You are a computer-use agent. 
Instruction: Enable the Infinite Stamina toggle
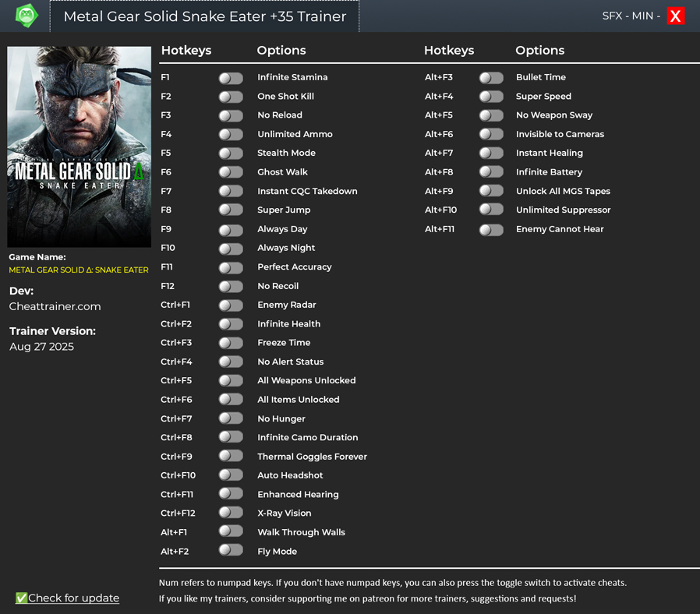pyautogui.click(x=231, y=79)
